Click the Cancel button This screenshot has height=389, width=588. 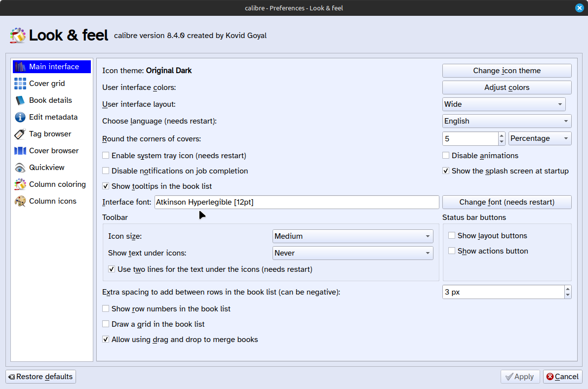[x=562, y=377]
